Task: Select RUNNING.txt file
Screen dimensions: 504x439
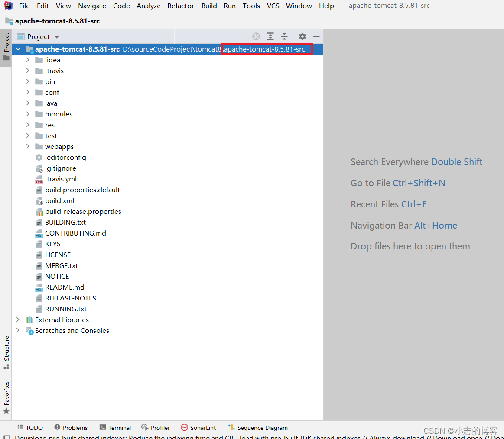Action: pyautogui.click(x=66, y=309)
